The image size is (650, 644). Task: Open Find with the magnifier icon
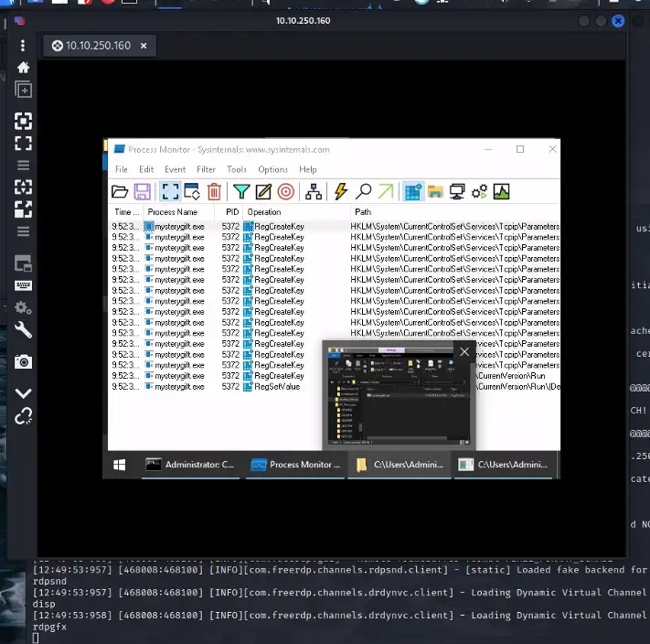[363, 191]
